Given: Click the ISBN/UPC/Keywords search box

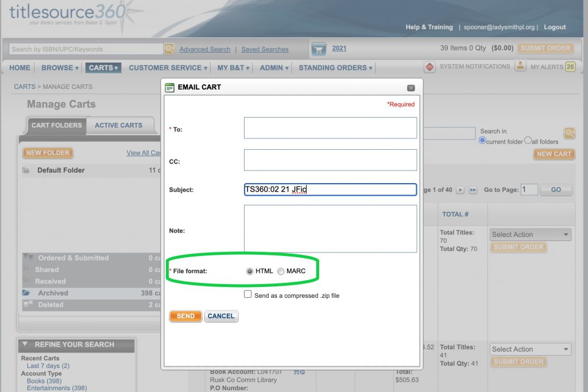Looking at the screenshot, I should (x=86, y=49).
